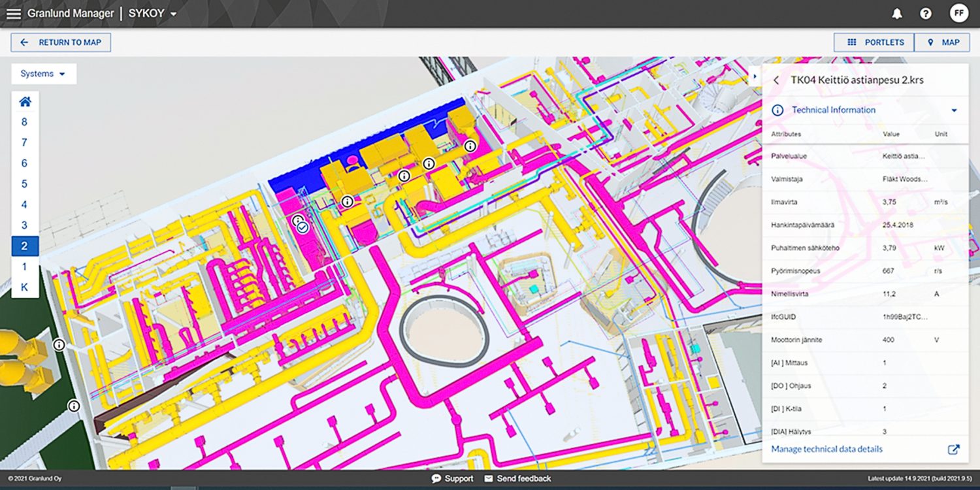Click Manage technical data details link
The height and width of the screenshot is (490, 980).
pyautogui.click(x=826, y=449)
